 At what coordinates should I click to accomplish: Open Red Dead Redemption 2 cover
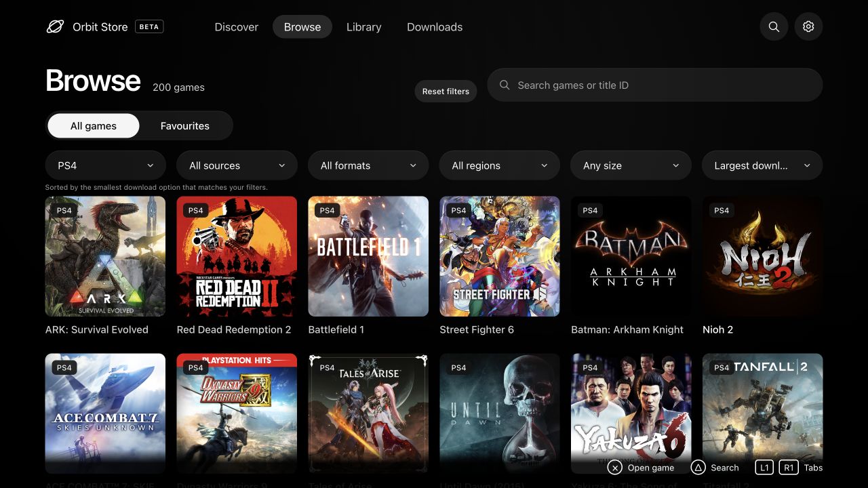(237, 256)
